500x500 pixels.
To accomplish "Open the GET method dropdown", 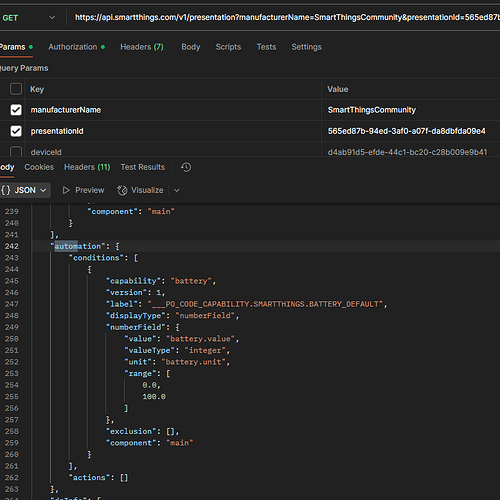I will click(x=28, y=18).
